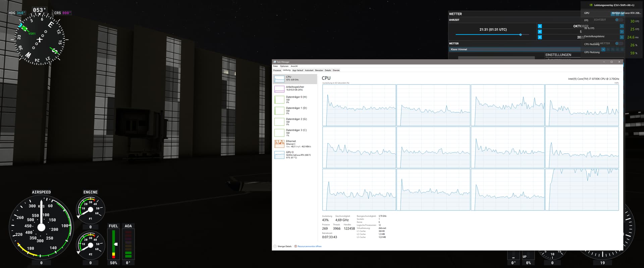644x268 pixels.
Task: Click the FUEL level bar showing 50%
Action: (x=113, y=244)
